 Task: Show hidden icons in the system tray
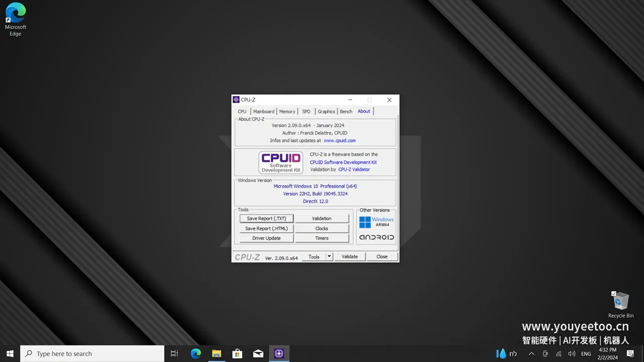tap(531, 353)
